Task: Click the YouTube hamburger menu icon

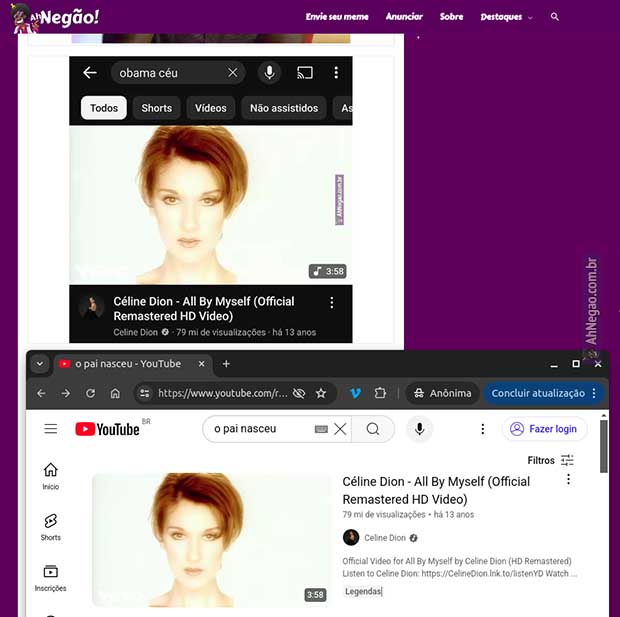Action: pos(51,429)
